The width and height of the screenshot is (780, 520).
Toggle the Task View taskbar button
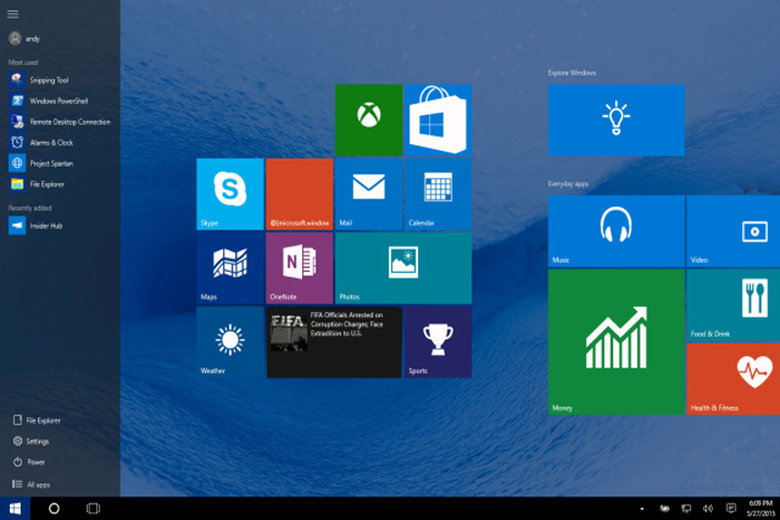(93, 508)
